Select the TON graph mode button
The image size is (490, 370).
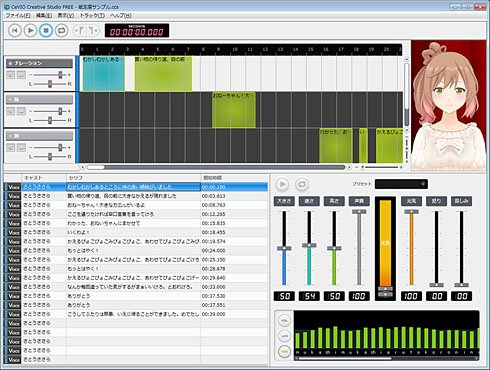[x=284, y=351]
